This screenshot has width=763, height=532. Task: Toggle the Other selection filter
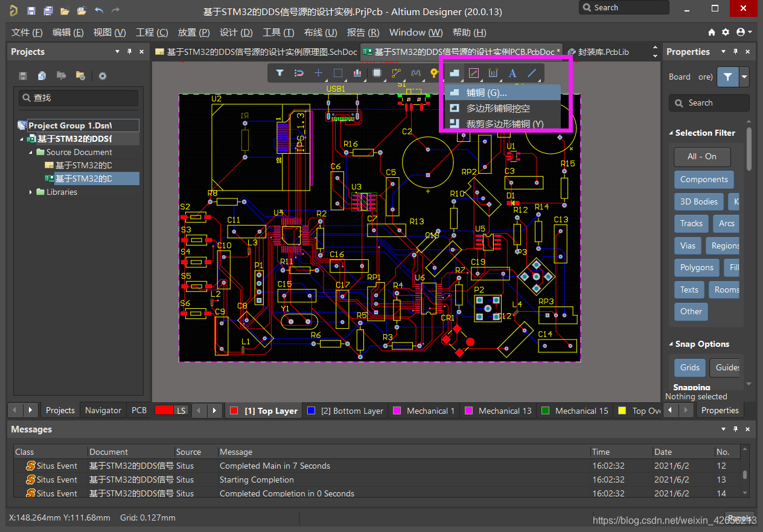(x=691, y=311)
